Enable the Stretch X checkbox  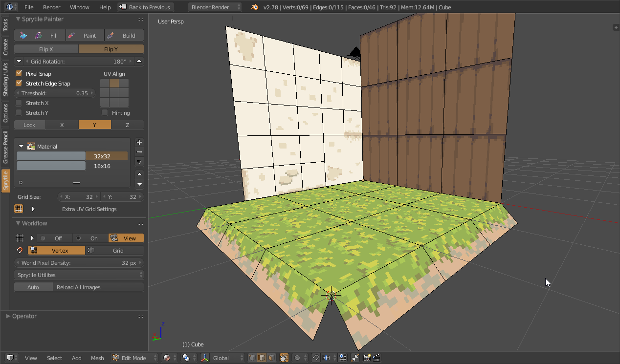19,103
